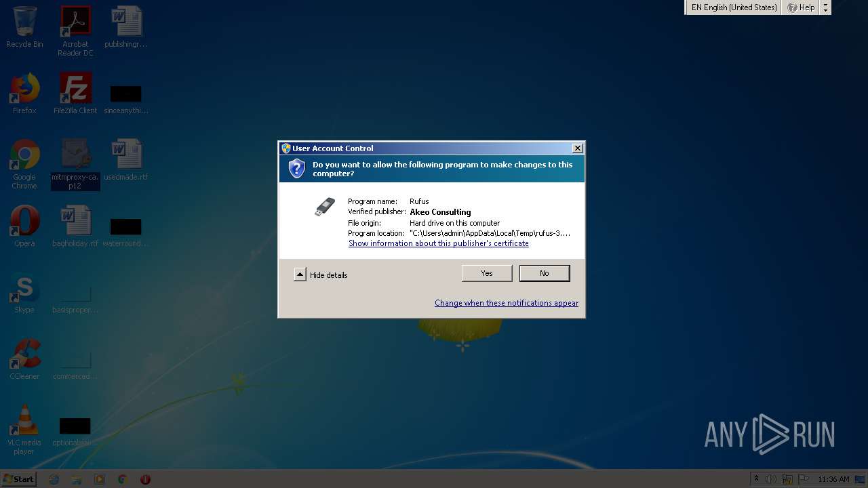Open Windows Media Player taskbar icon
The height and width of the screenshot is (488, 868).
(x=100, y=479)
